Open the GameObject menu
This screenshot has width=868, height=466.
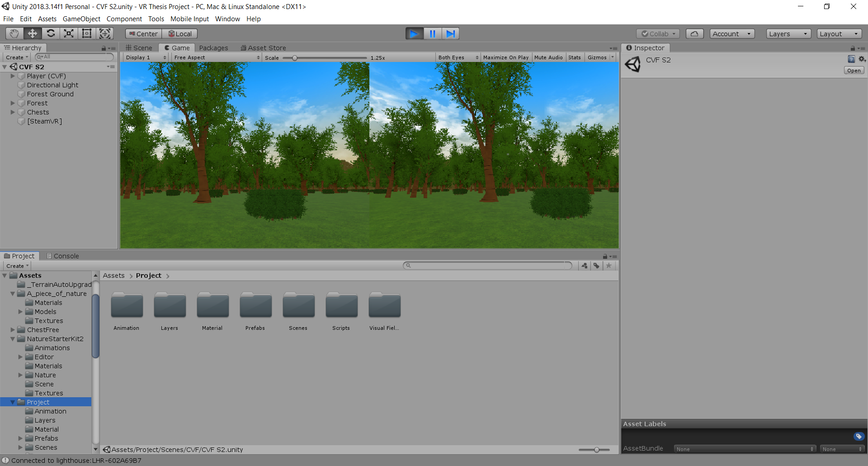[81, 19]
